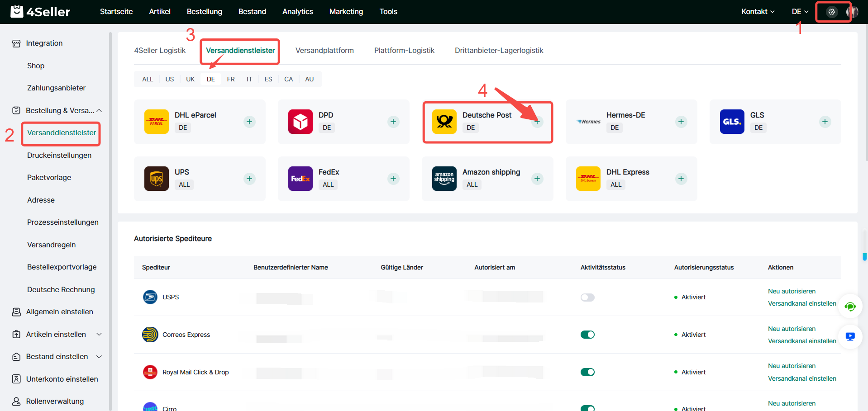Click the user avatar in top bar
Screen dimensions: 868x411
pyautogui.click(x=852, y=12)
